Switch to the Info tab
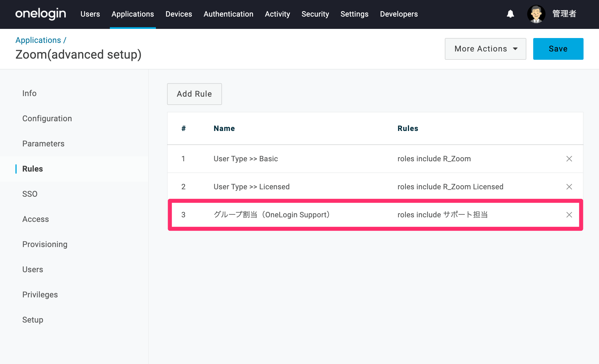This screenshot has width=599, height=364. 29,93
